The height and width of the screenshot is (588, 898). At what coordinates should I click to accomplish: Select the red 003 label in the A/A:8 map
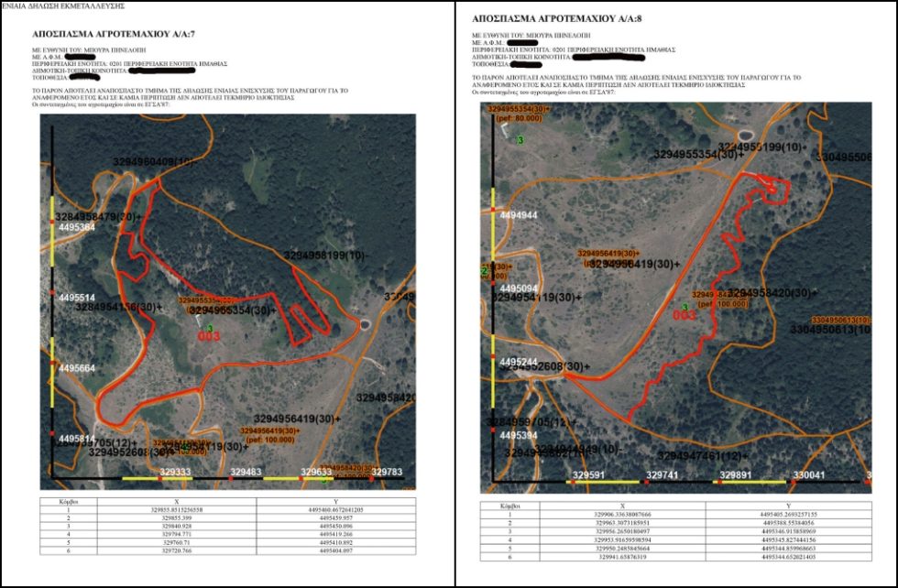684,315
